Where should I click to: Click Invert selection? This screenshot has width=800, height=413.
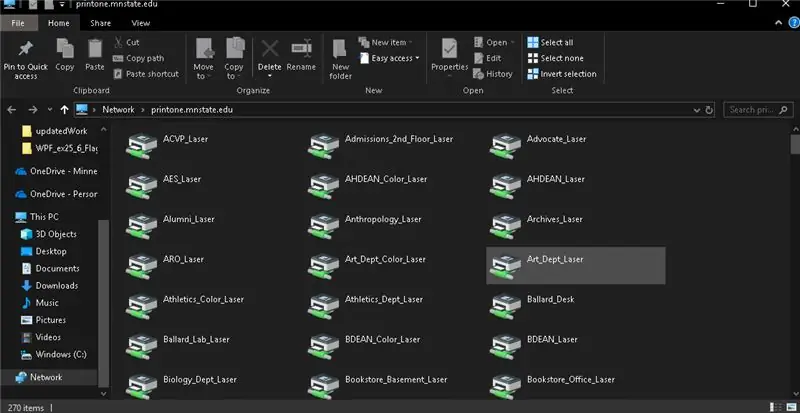tap(562, 74)
